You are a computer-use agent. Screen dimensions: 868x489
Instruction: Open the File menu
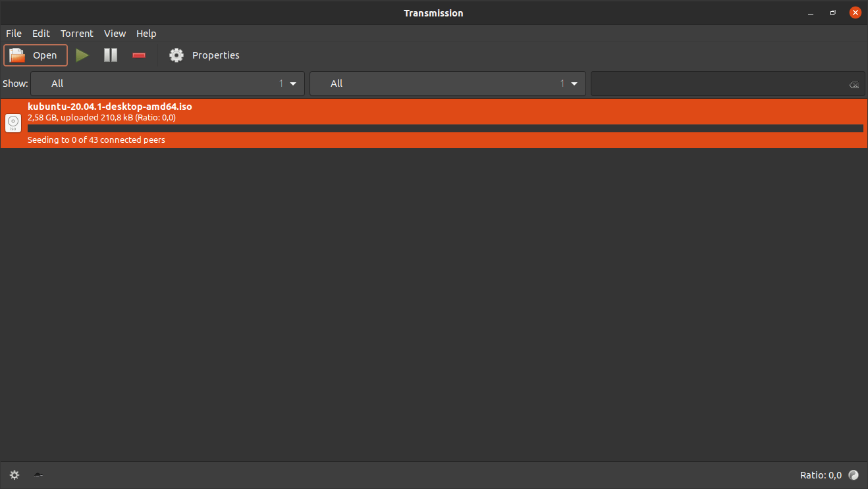point(14,34)
